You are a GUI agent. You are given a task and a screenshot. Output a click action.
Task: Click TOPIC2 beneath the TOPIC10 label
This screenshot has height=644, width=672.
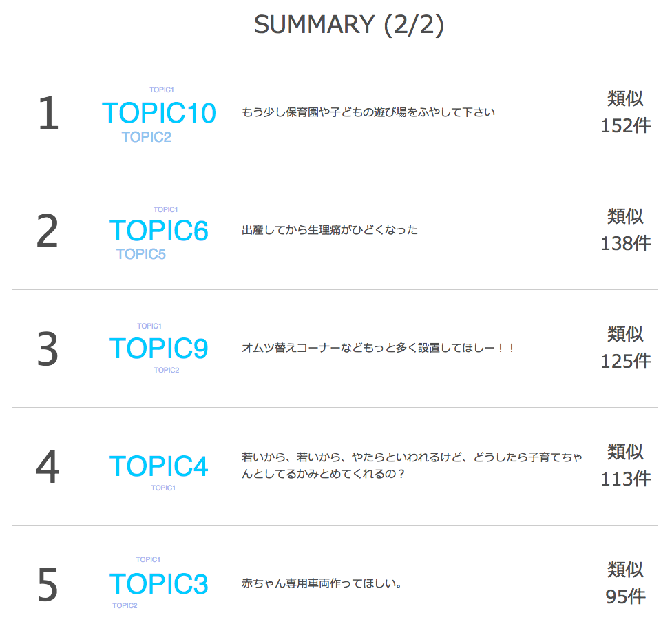146,137
